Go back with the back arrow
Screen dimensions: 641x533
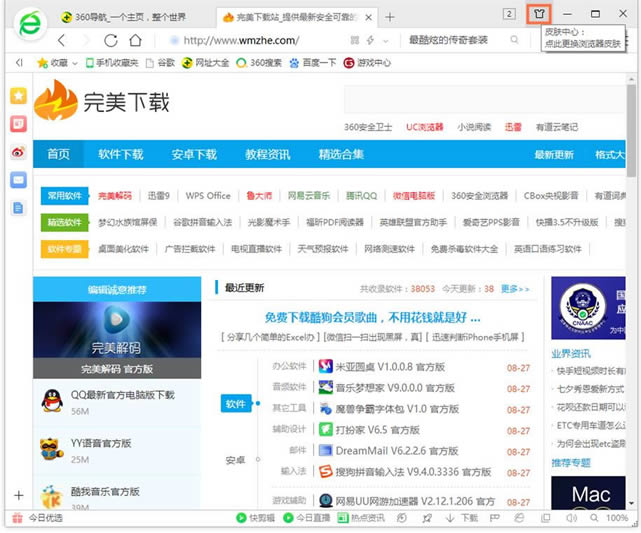62,40
